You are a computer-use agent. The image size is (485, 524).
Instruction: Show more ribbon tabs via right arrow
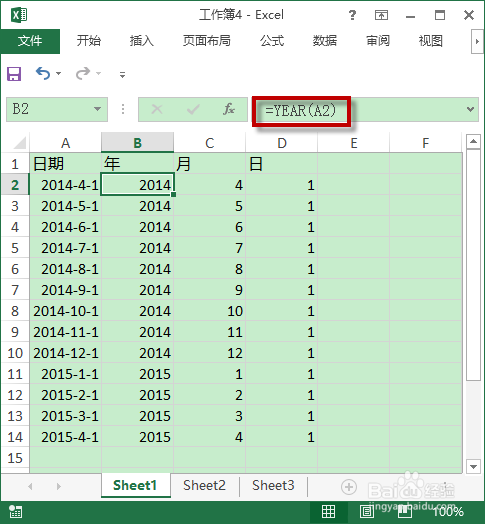pyautogui.click(x=477, y=41)
